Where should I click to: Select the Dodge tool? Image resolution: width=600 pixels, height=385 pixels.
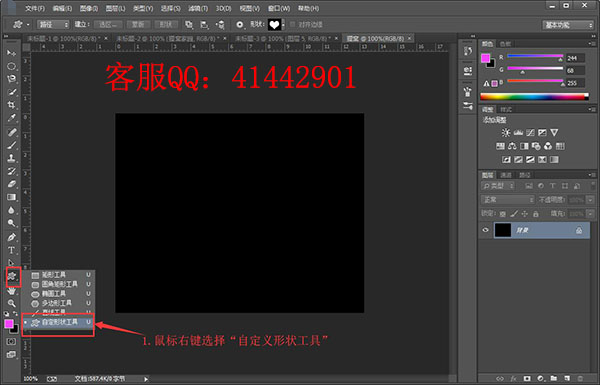[11, 223]
